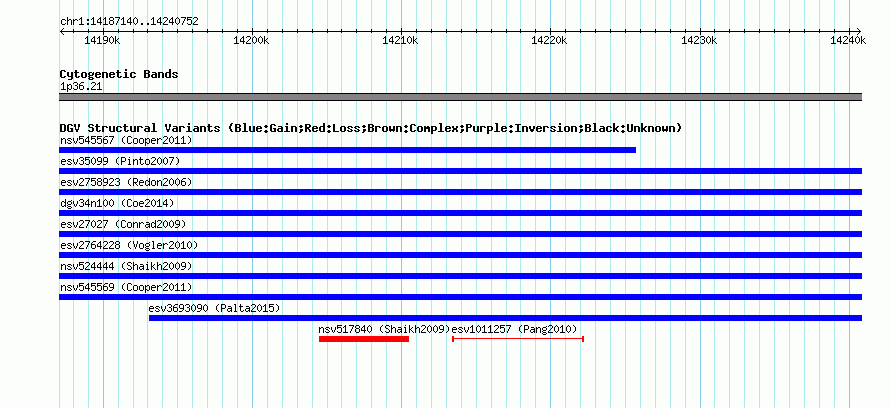Click the nsv545567 (Cooper2011) blue gain bar
Screen dimensions: 890x408
click(347, 150)
